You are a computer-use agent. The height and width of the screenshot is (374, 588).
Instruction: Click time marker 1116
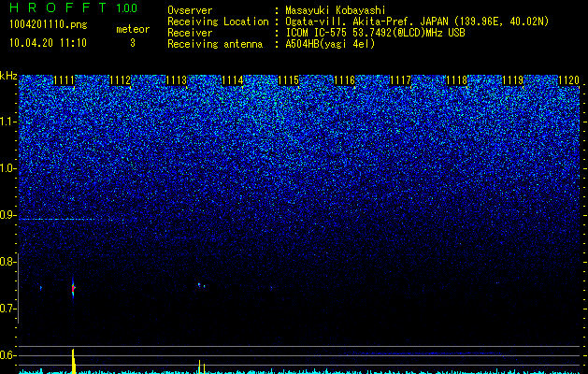[344, 80]
